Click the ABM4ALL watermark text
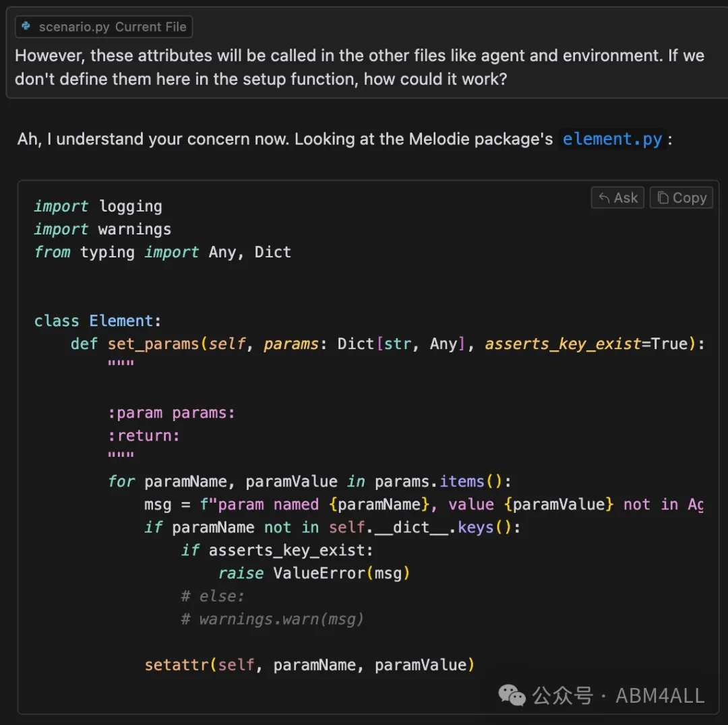This screenshot has height=725, width=728. coord(660,695)
